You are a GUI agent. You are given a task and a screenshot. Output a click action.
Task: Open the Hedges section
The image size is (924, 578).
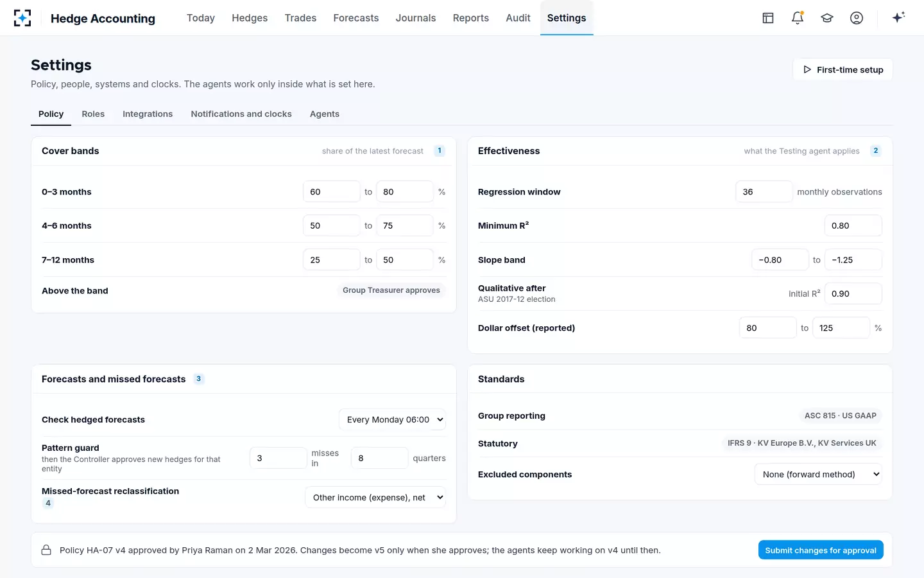tap(250, 18)
